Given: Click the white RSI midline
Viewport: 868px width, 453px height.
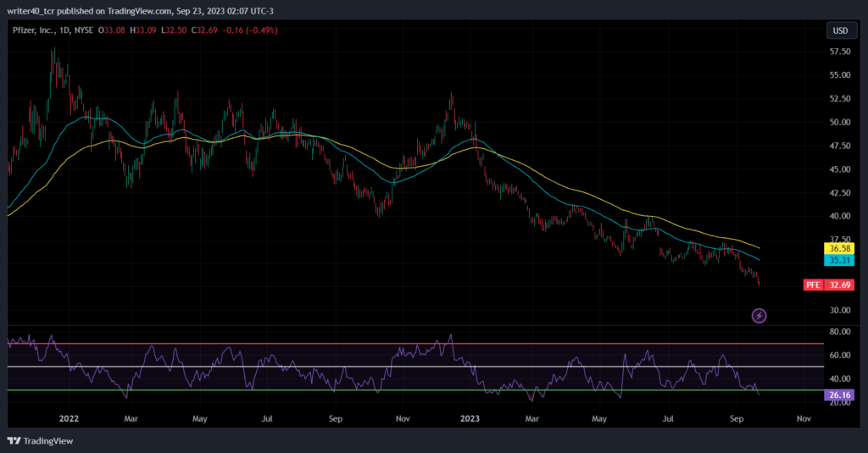Looking at the screenshot, I should pos(415,367).
